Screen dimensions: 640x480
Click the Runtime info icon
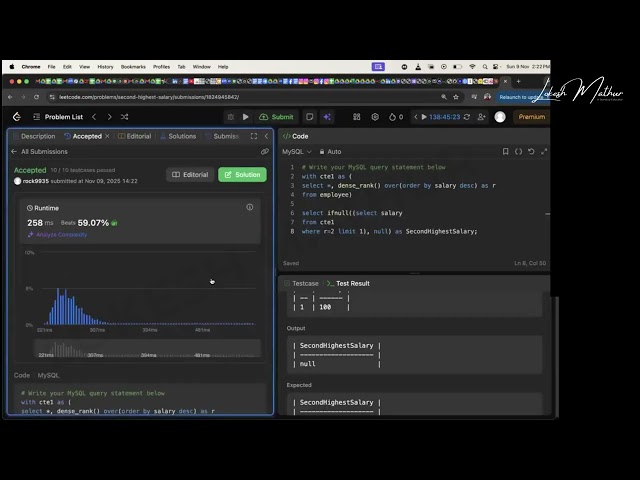[250, 207]
